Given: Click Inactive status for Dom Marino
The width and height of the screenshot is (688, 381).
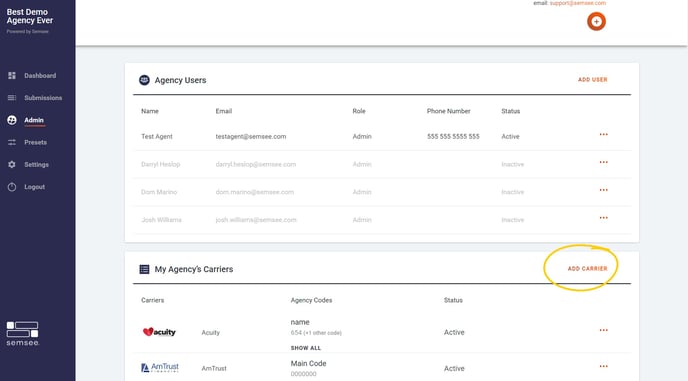Looking at the screenshot, I should [x=512, y=192].
